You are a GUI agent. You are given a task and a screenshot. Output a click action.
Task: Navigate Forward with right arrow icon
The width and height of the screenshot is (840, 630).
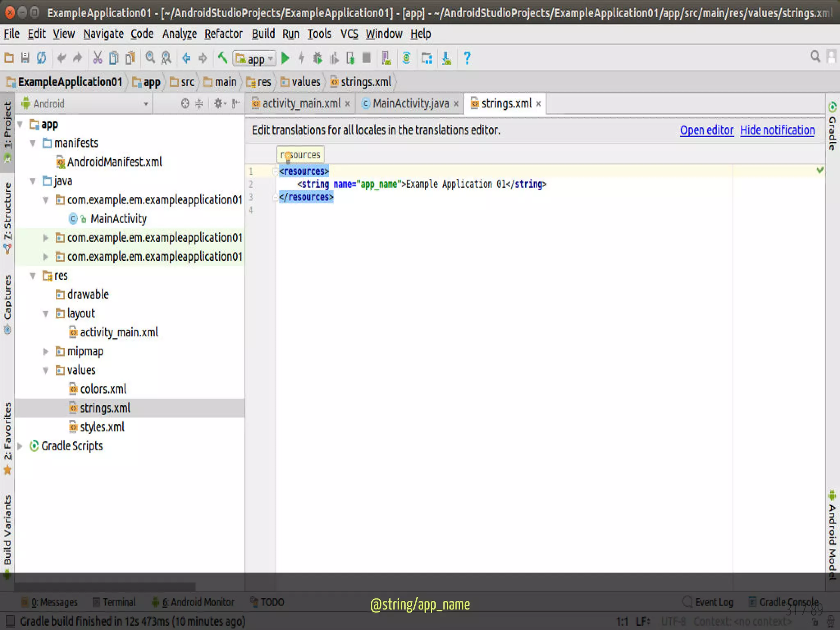(x=203, y=58)
